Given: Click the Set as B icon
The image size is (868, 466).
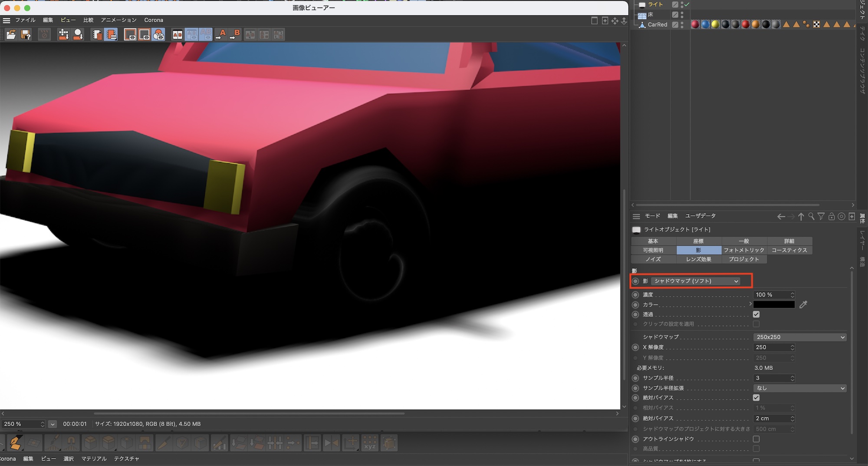Looking at the screenshot, I should coord(235,35).
